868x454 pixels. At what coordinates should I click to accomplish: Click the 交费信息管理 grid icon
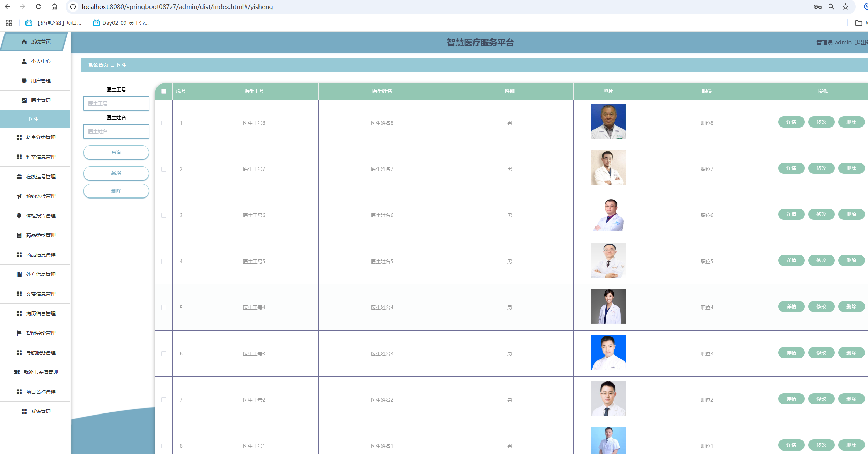coord(19,294)
